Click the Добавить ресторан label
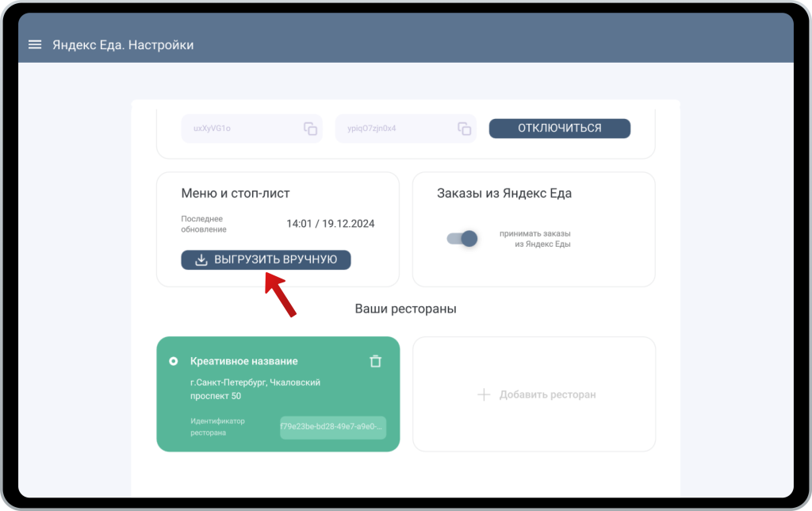 [547, 394]
